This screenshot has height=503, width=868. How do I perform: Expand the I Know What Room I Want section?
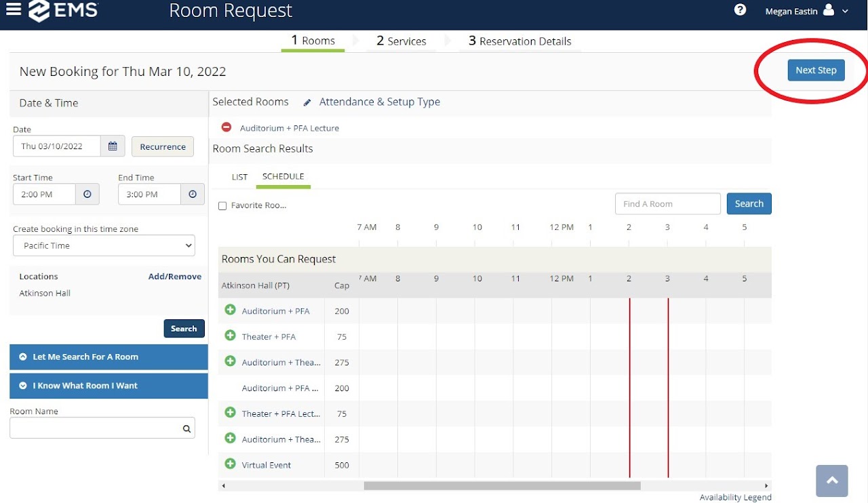(x=108, y=386)
